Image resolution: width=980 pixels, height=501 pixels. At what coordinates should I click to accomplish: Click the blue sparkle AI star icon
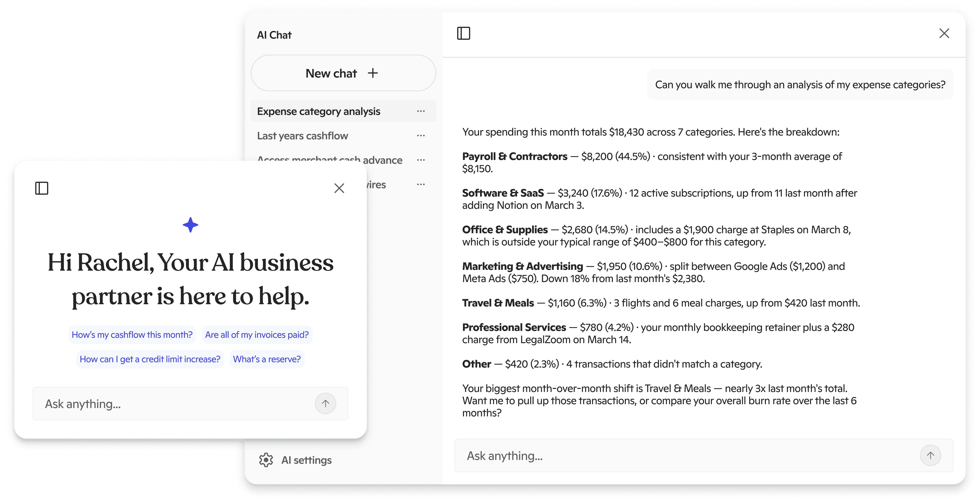[x=190, y=225]
